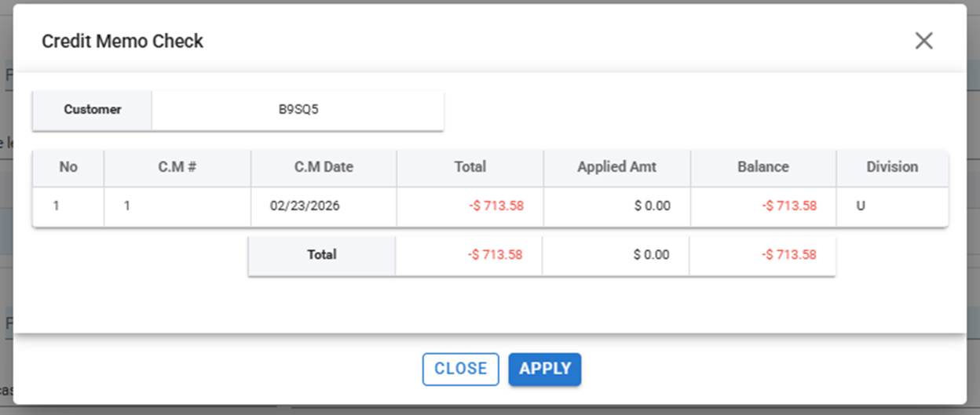Click the Applied Amt column header

[616, 166]
